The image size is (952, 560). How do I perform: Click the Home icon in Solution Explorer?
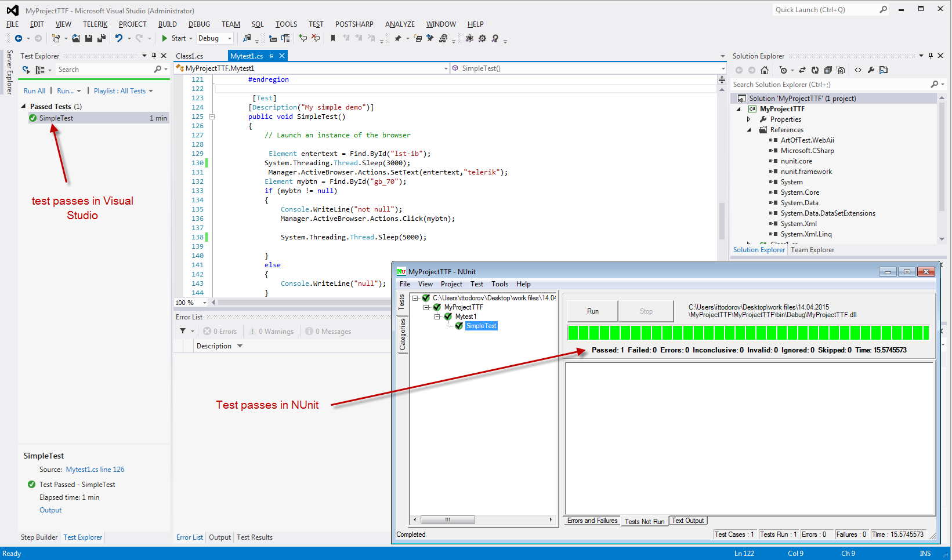click(x=765, y=70)
